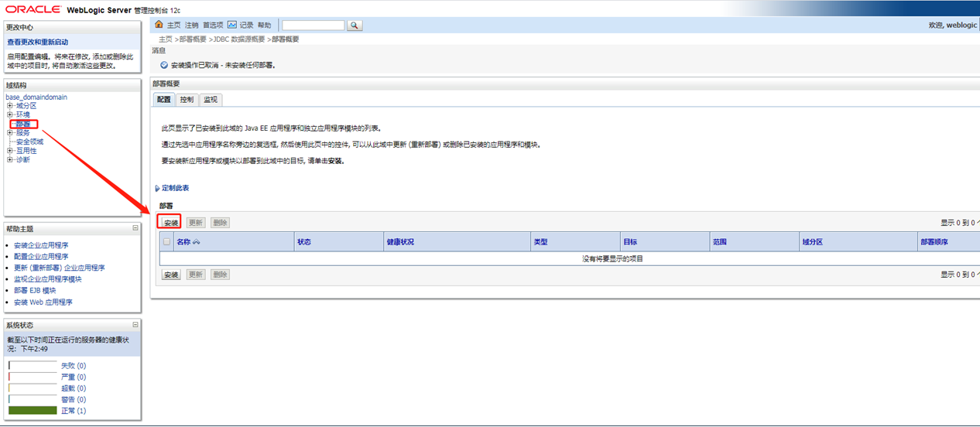Click the green 正常 health bar
This screenshot has height=427, width=980.
pos(33,411)
